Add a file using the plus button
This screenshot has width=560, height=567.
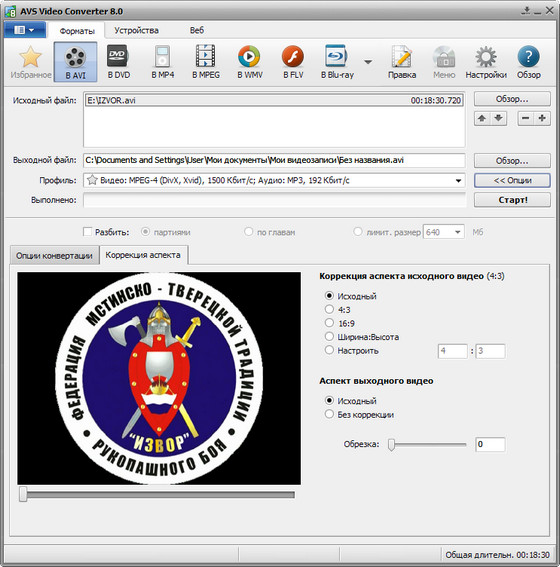[542, 118]
